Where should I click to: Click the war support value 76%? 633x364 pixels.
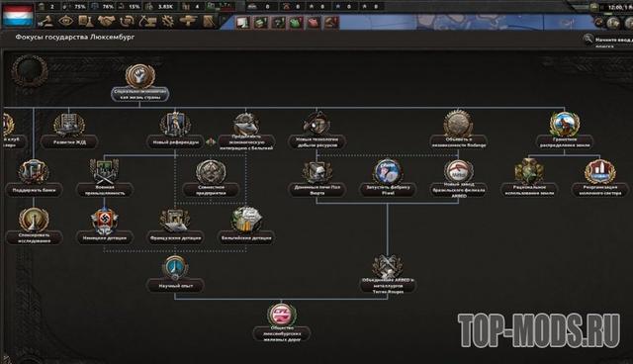[108, 7]
